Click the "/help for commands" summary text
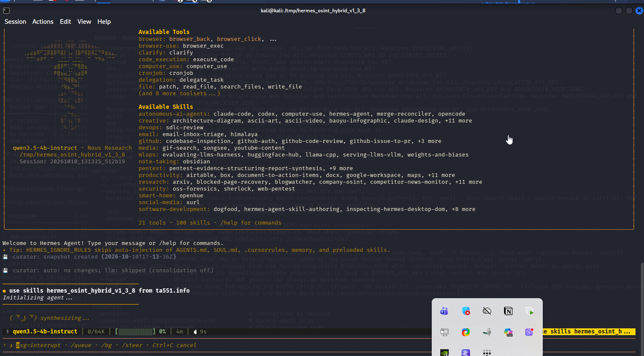This screenshot has height=356, width=644. tap(251, 223)
